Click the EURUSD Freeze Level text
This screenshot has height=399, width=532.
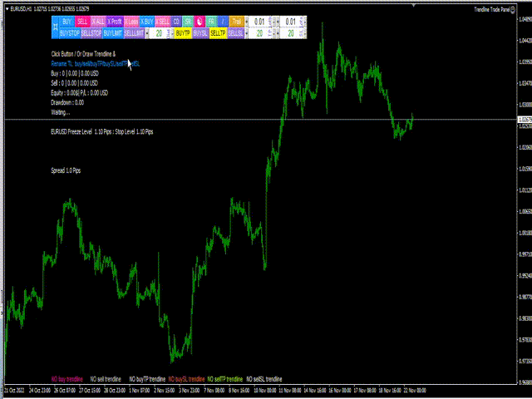pyautogui.click(x=101, y=131)
